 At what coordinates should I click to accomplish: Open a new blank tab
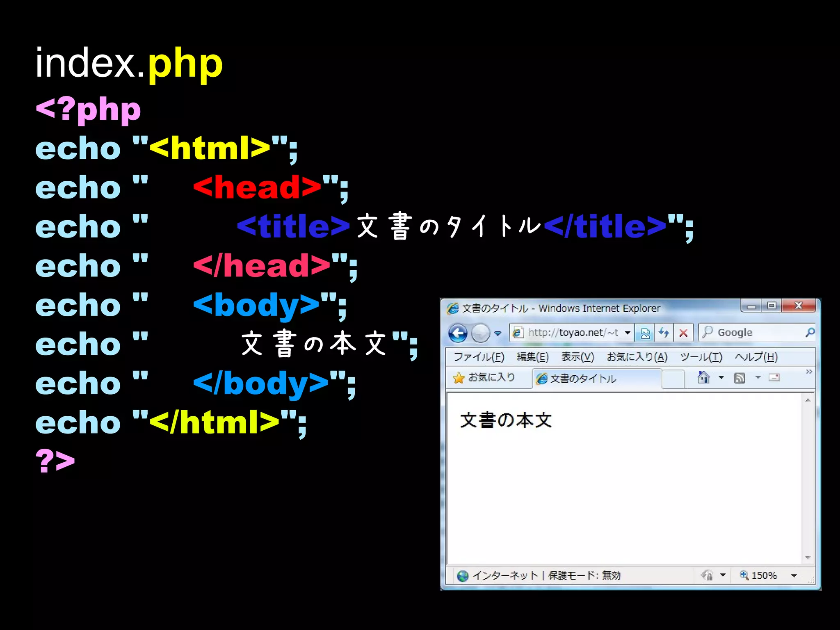coord(673,379)
